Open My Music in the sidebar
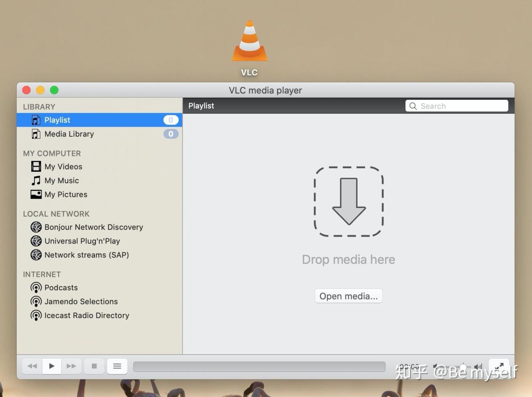Screen dimensions: 532x397 pyautogui.click(x=62, y=180)
